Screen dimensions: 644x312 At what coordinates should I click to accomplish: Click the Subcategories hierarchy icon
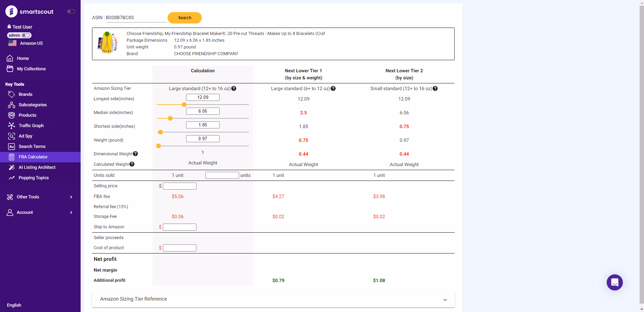point(11,105)
